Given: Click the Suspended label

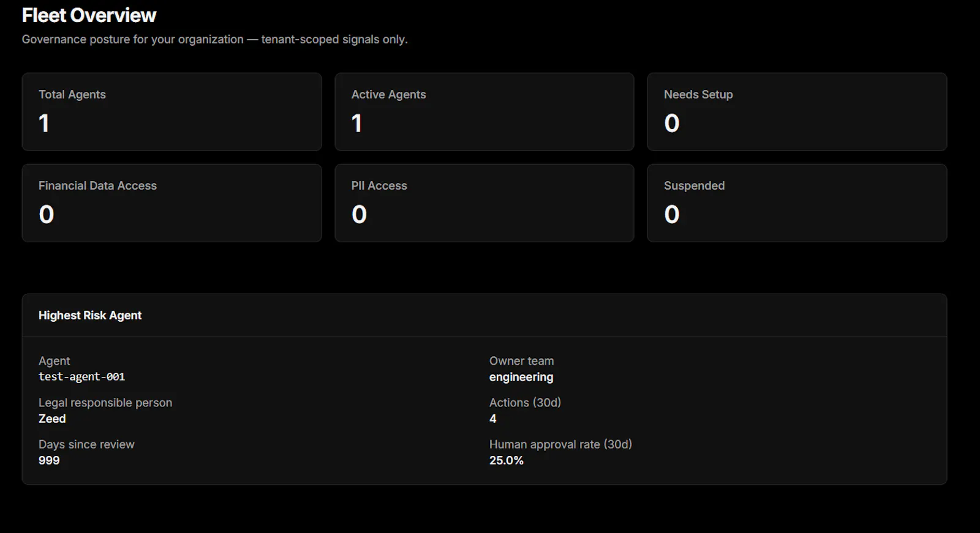Looking at the screenshot, I should pyautogui.click(x=694, y=185).
